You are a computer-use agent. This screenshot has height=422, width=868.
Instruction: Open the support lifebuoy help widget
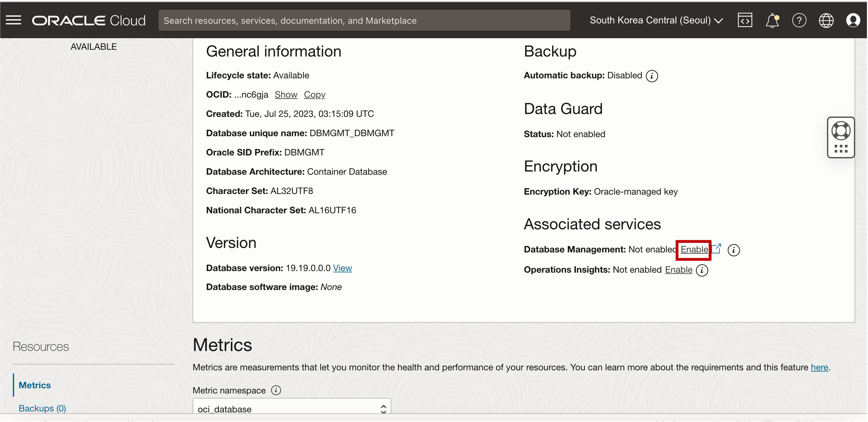[840, 131]
